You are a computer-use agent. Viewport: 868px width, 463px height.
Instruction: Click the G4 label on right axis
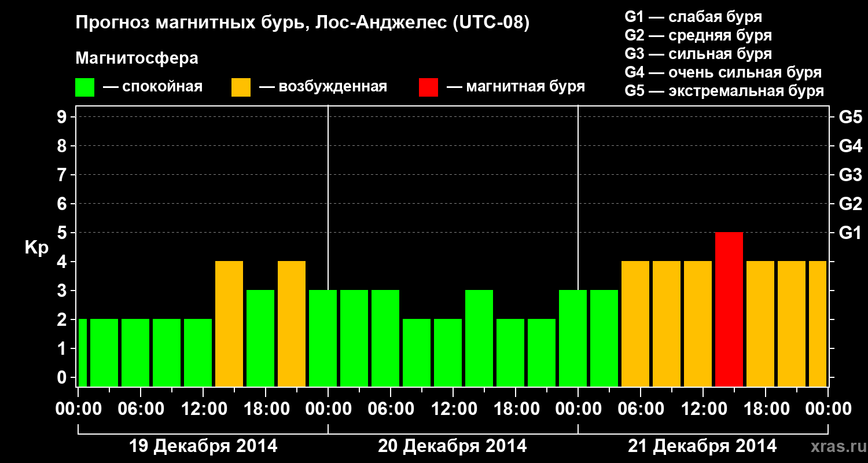(850, 146)
